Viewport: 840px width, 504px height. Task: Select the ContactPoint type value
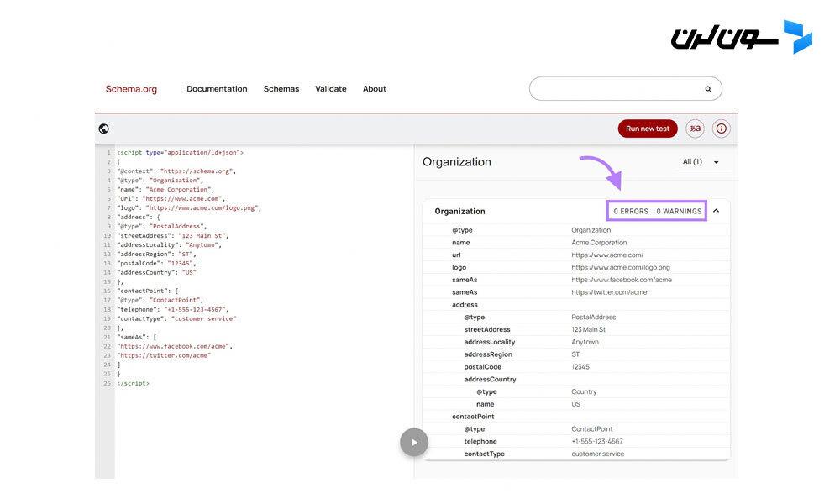pos(592,429)
